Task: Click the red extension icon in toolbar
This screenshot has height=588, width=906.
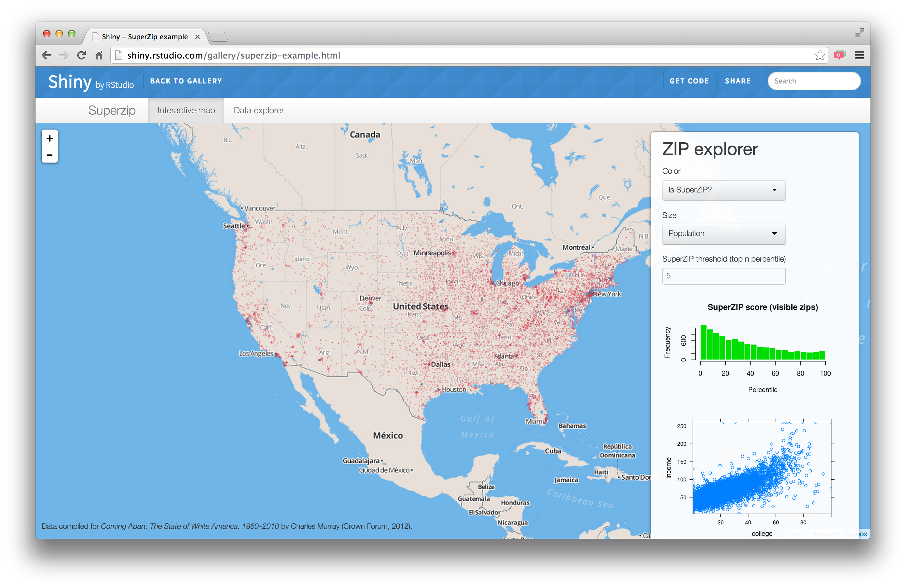Action: point(839,55)
